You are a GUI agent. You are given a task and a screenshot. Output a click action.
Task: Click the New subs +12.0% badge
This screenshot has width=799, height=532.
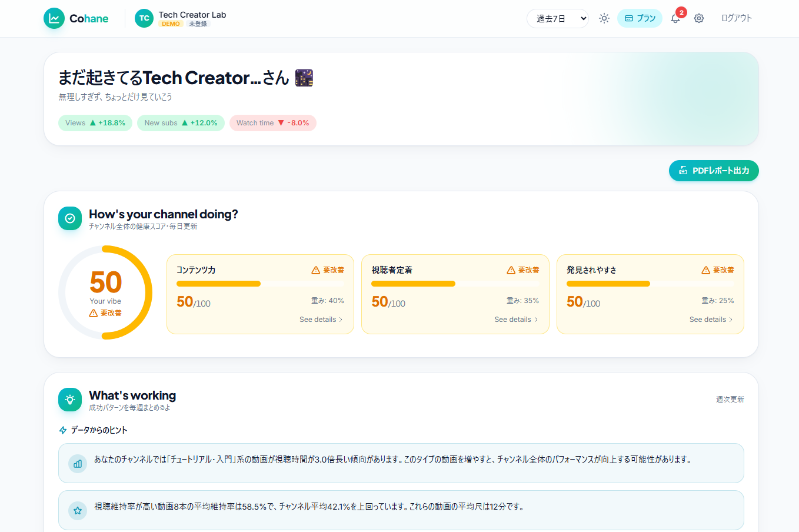click(x=181, y=123)
